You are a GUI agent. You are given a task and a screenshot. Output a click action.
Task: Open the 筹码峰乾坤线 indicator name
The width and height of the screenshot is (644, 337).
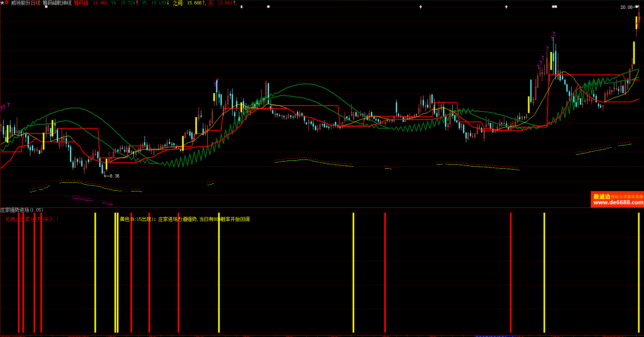pos(57,3)
